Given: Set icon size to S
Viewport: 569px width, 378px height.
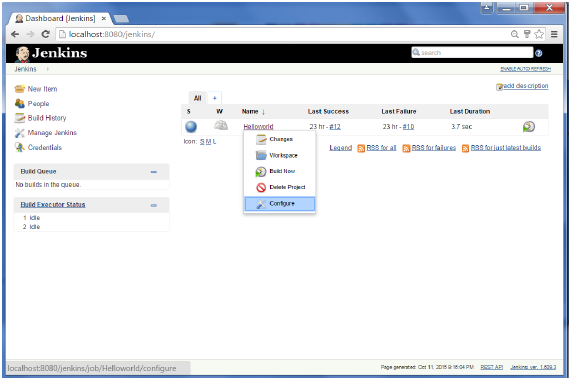Looking at the screenshot, I should click(x=202, y=141).
